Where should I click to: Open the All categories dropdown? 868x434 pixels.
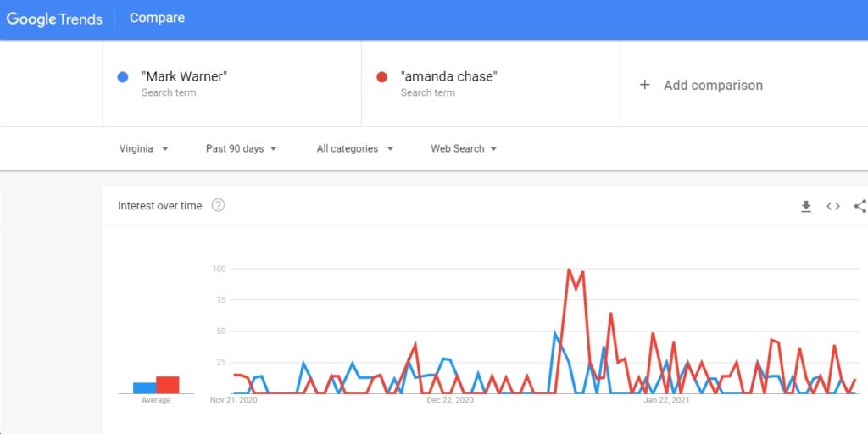pos(355,148)
